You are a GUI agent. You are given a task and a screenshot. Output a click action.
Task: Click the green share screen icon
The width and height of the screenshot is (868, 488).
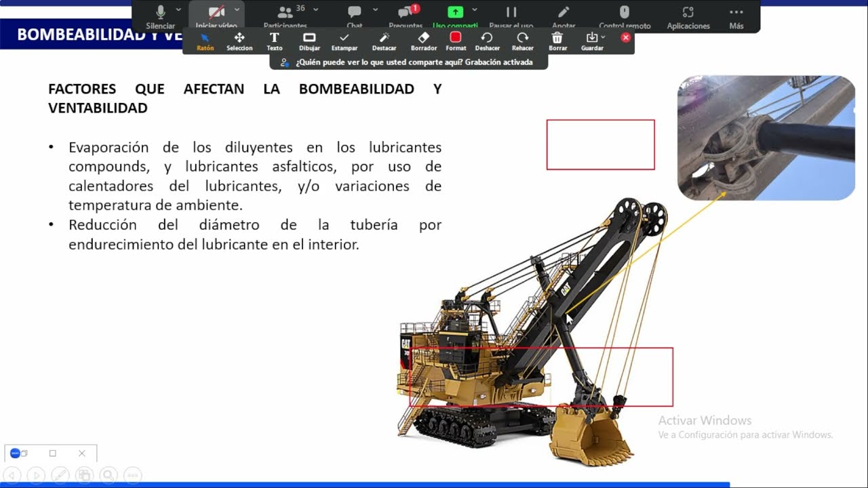pyautogui.click(x=455, y=12)
